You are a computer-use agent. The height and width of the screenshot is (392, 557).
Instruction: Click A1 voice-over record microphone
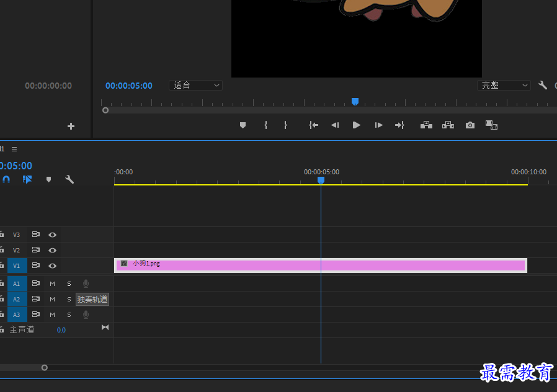[x=86, y=283]
